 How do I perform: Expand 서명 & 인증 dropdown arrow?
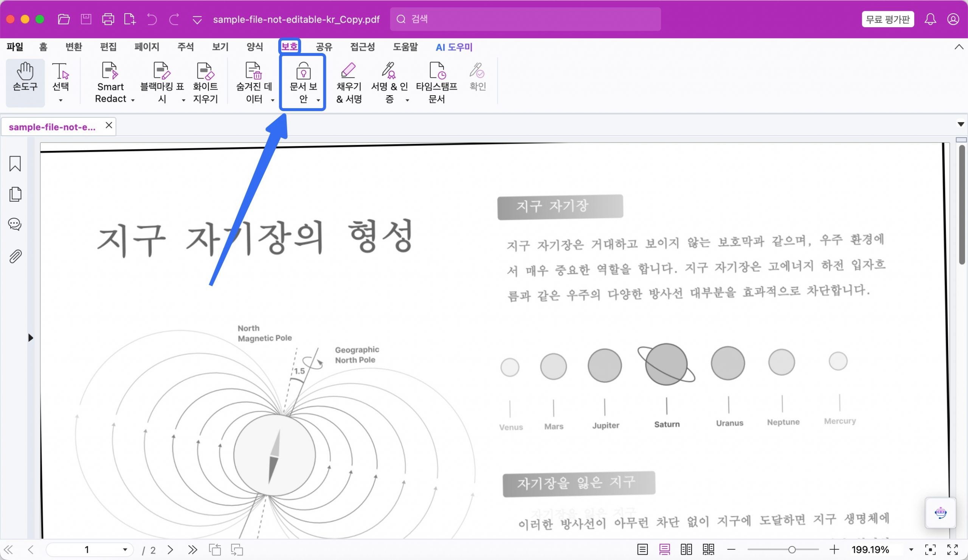408,100
